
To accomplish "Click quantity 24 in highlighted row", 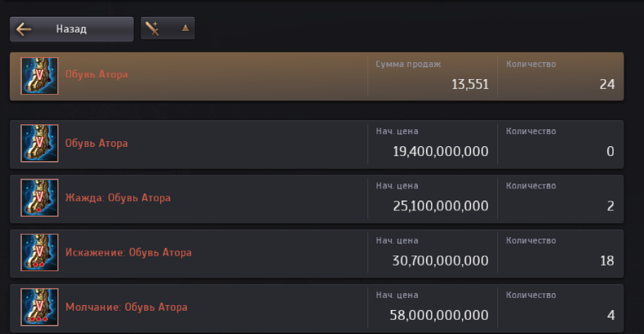I will 607,84.
